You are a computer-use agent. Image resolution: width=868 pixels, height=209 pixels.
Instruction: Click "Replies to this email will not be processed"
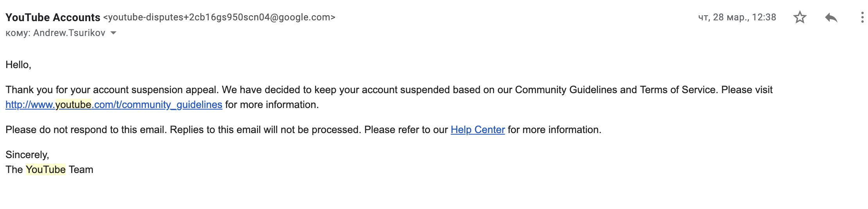tap(266, 130)
